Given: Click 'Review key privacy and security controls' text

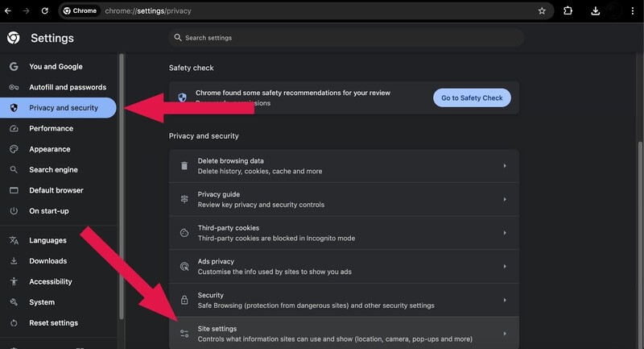Looking at the screenshot, I should (x=261, y=205).
